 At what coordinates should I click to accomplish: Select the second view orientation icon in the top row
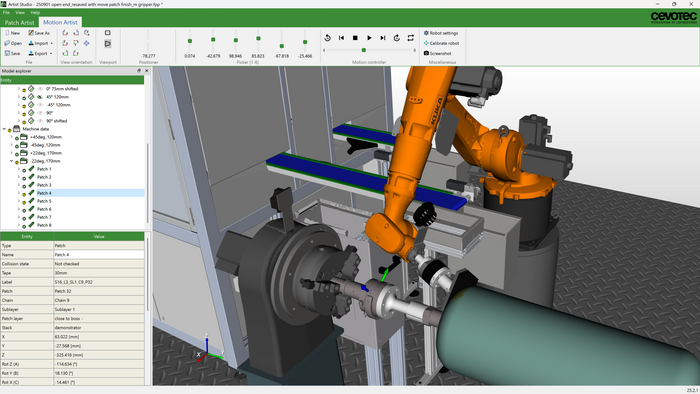tap(76, 33)
